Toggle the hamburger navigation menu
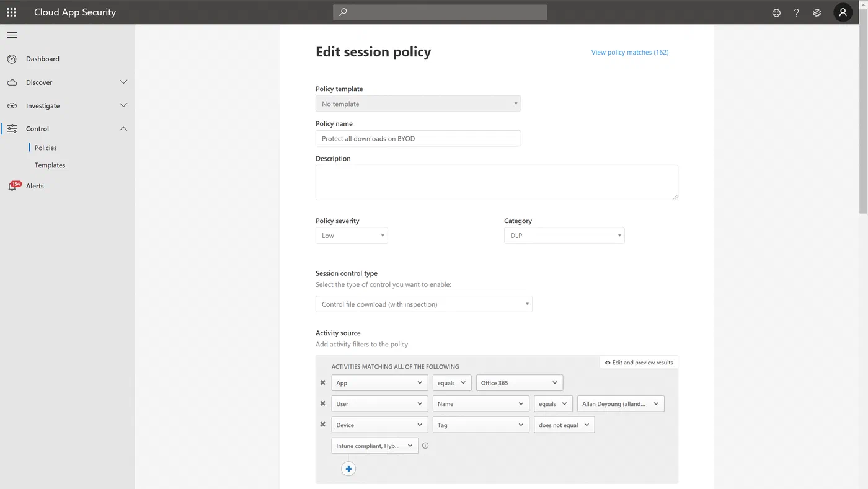 12,35
